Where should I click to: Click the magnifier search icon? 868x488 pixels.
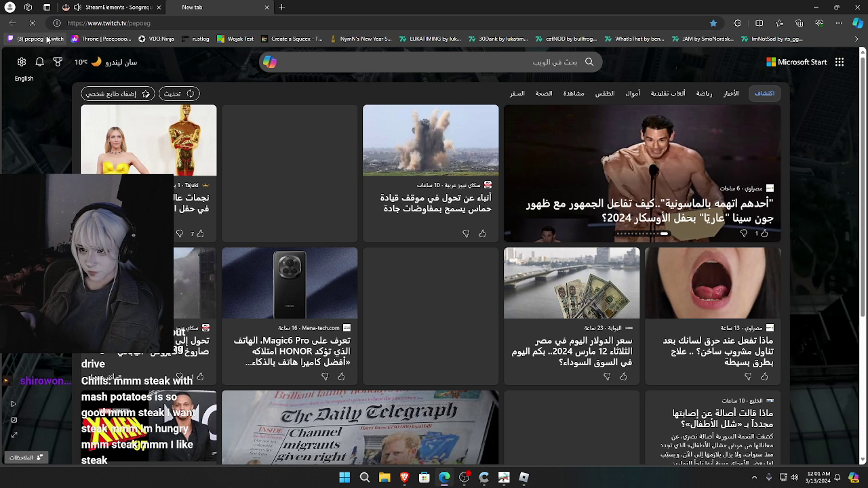click(589, 62)
